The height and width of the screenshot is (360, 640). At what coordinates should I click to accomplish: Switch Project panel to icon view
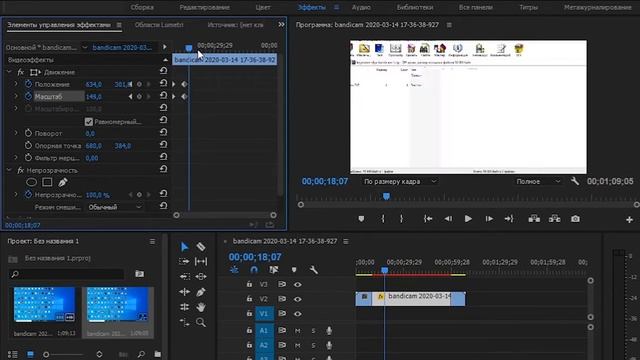tap(30, 354)
